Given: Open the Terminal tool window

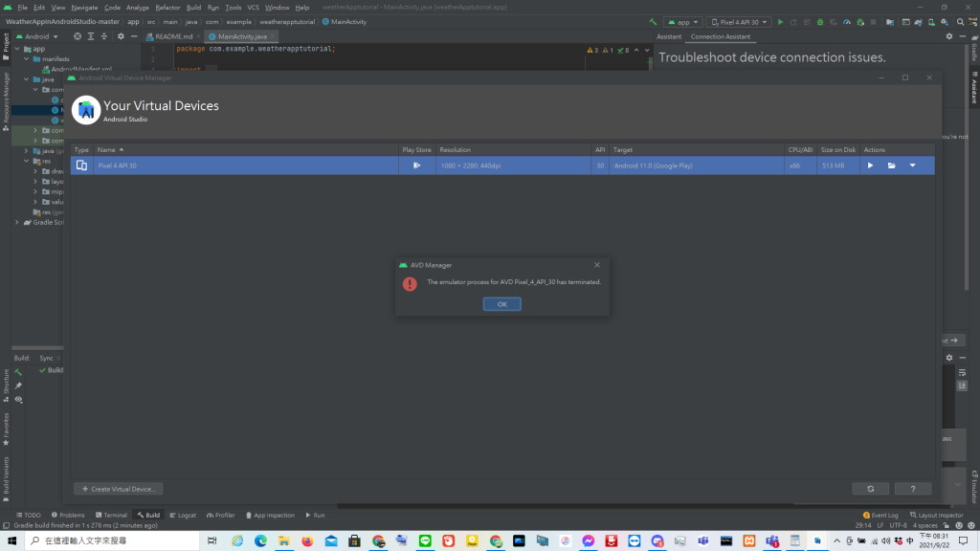Looking at the screenshot, I should [x=111, y=516].
